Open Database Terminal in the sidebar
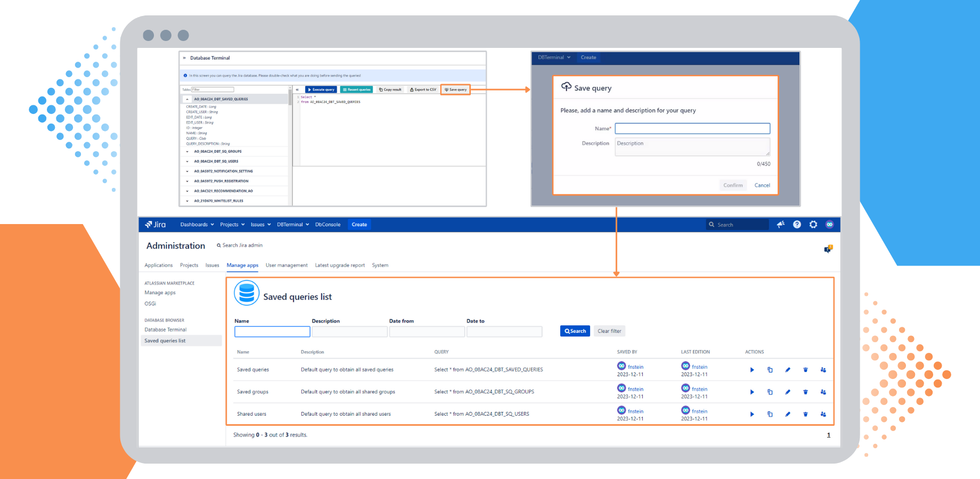 [166, 330]
